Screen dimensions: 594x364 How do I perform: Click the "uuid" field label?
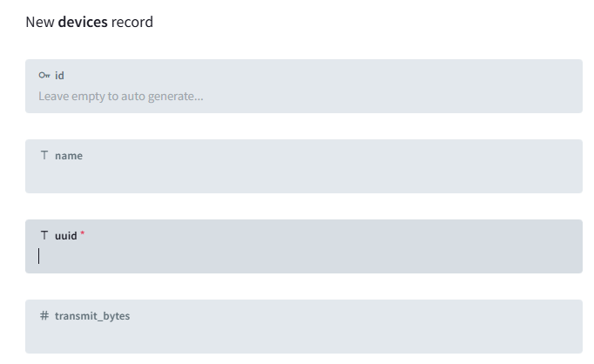(66, 236)
